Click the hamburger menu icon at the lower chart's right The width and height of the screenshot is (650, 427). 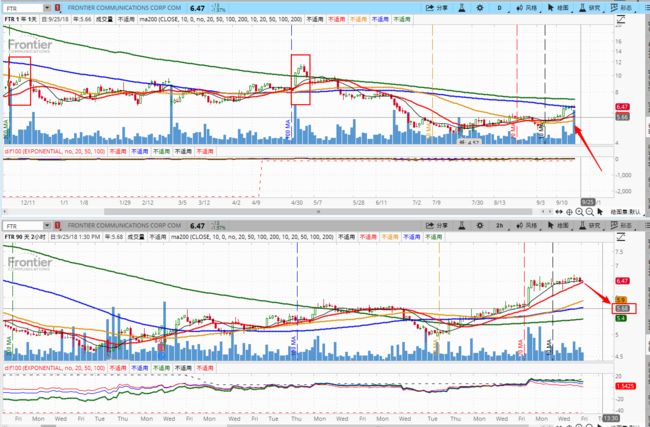click(x=646, y=226)
